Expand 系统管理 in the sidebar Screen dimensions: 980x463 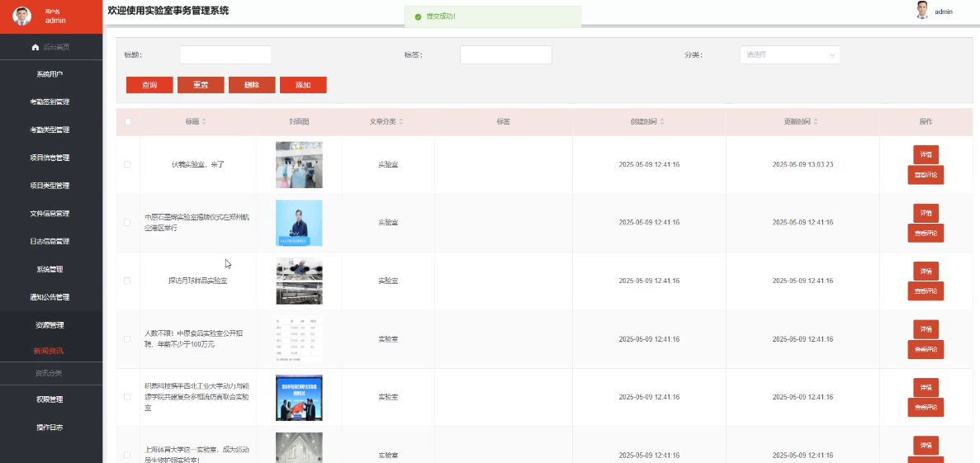coord(50,269)
